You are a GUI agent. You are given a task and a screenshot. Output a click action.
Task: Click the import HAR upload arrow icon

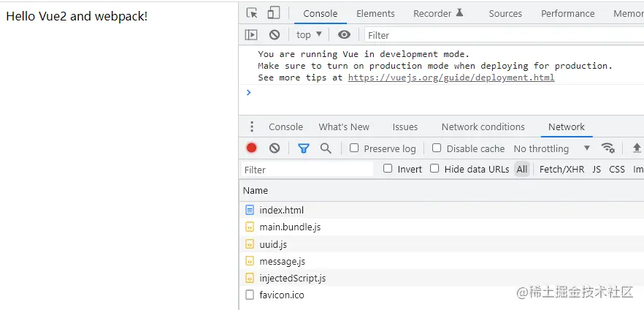coord(637,148)
